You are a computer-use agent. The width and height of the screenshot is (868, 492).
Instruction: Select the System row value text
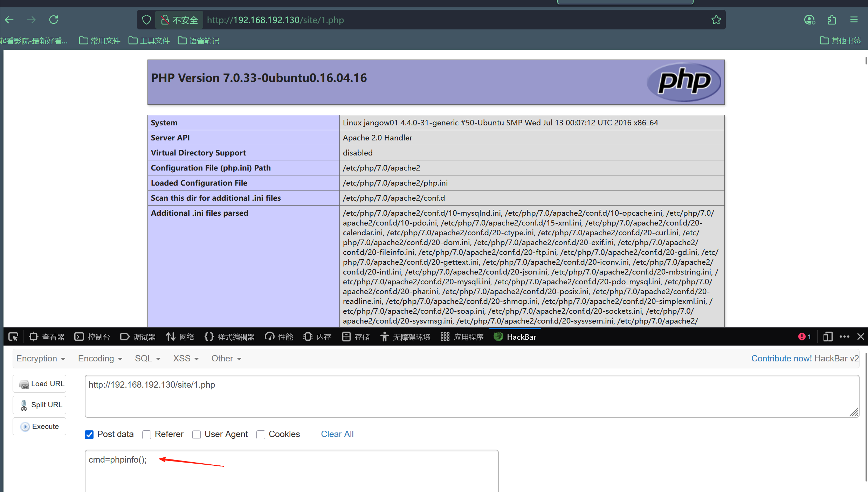500,123
